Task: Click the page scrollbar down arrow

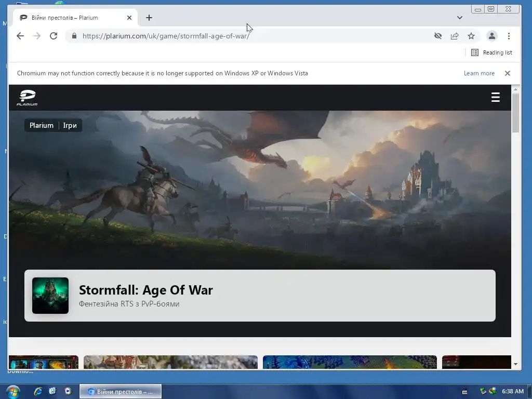Action: [516, 364]
